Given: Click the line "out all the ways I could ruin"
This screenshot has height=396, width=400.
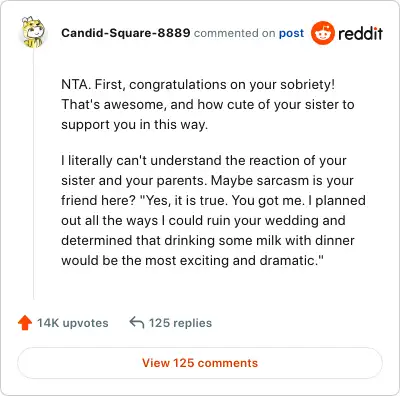Looking at the screenshot, I should [203, 221].
